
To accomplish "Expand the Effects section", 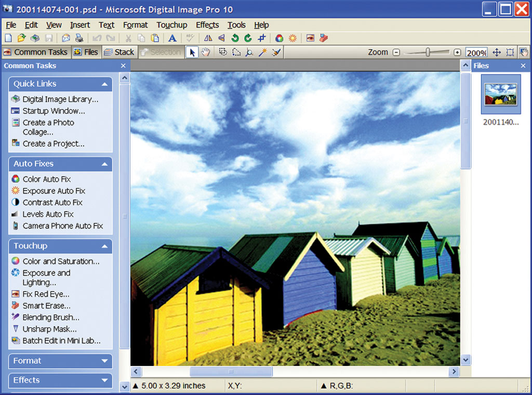I will coord(104,380).
